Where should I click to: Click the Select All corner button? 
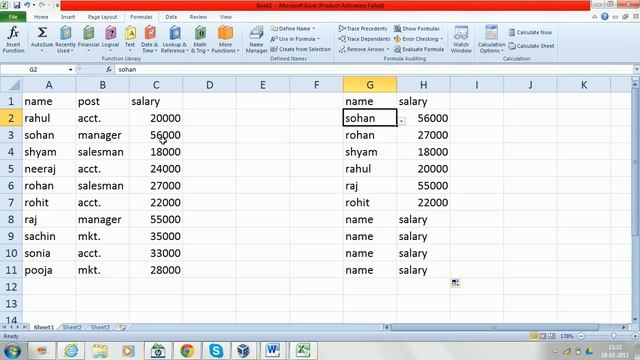pyautogui.click(x=11, y=85)
